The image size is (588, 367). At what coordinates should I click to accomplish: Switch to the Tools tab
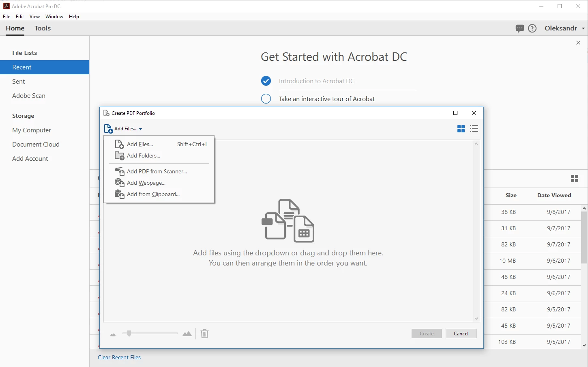(43, 28)
